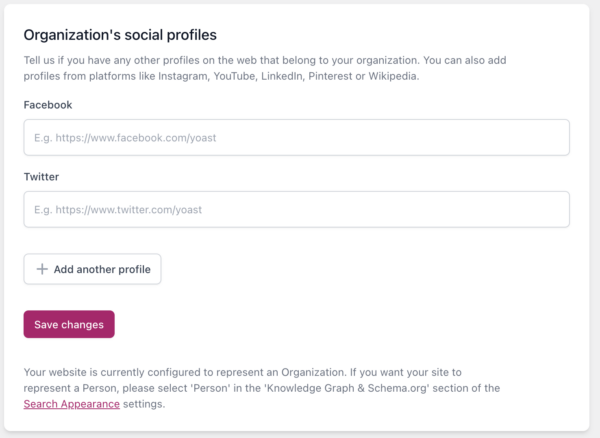Open the Search Appearance settings link
Screen dimensions: 600x438
(x=72, y=404)
